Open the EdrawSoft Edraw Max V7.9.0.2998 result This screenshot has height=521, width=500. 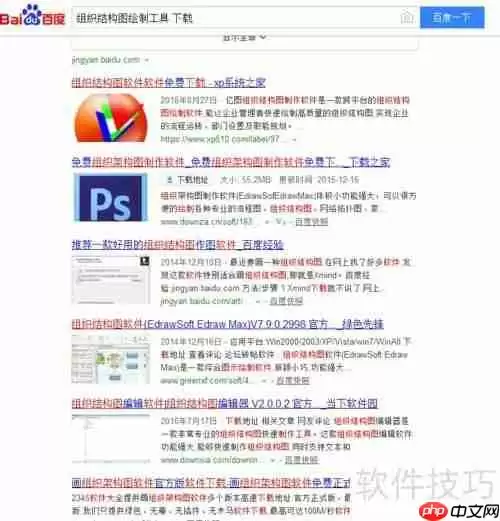(x=228, y=324)
